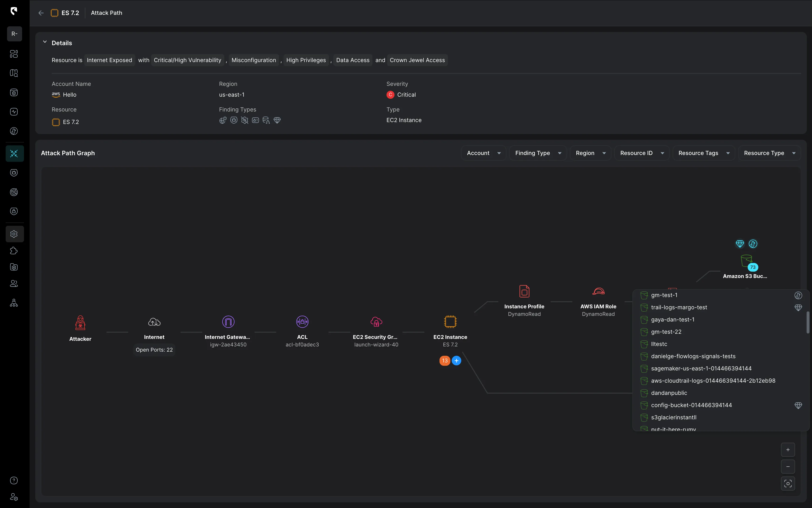This screenshot has width=812, height=508.
Task: Open the map search sidebar icon
Action: pyautogui.click(x=14, y=73)
